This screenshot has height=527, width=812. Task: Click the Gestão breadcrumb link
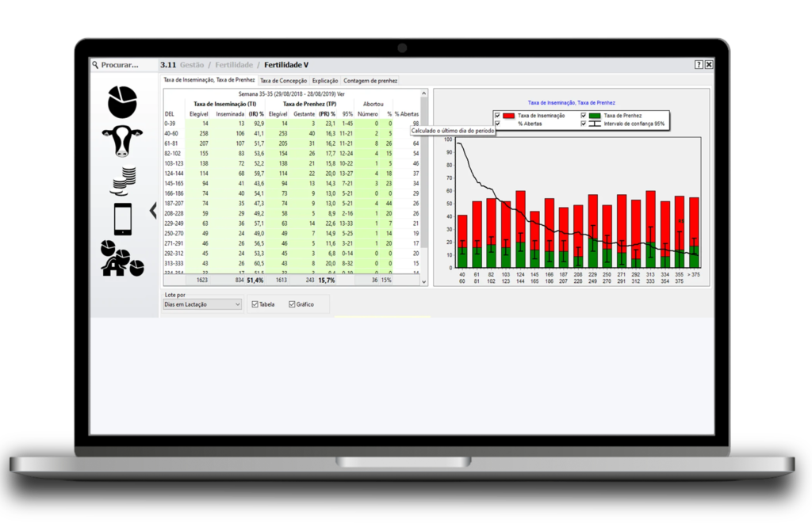(x=192, y=65)
